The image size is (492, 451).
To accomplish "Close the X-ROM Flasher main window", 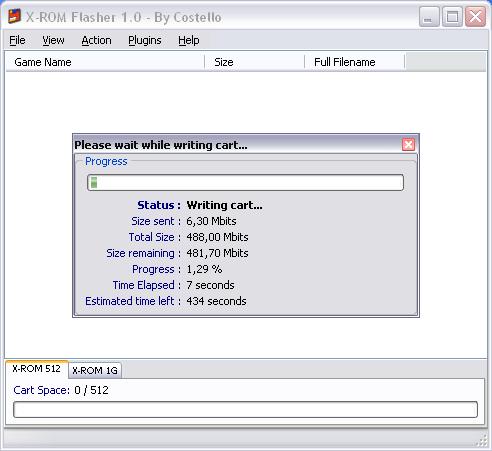I will coord(475,17).
